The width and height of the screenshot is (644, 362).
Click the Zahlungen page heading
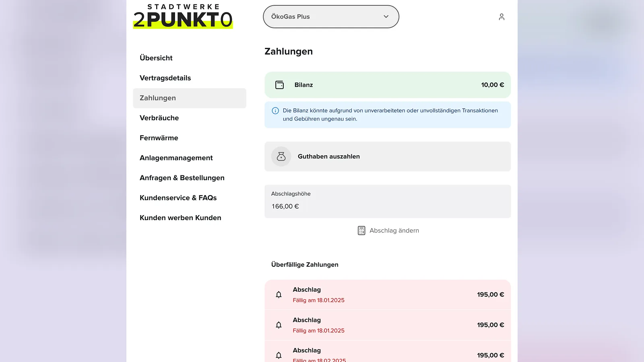(289, 51)
